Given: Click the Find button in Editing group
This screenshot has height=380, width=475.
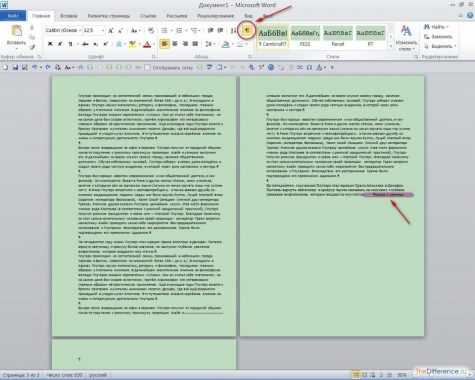Looking at the screenshot, I should click(436, 27).
